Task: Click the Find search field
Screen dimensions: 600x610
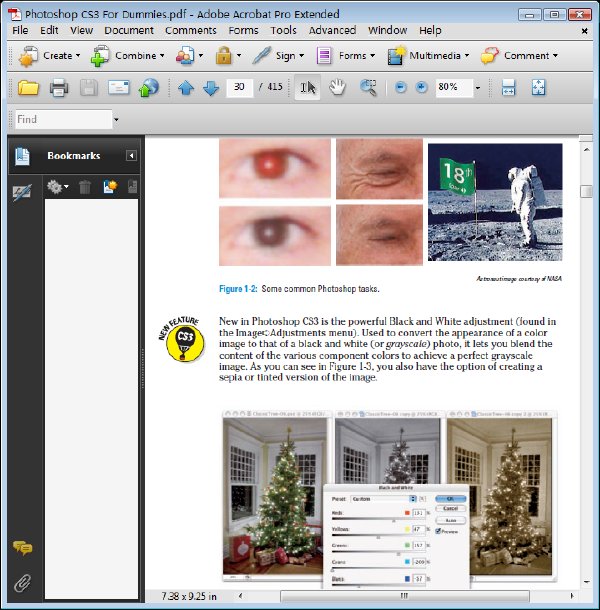Action: coord(64,119)
